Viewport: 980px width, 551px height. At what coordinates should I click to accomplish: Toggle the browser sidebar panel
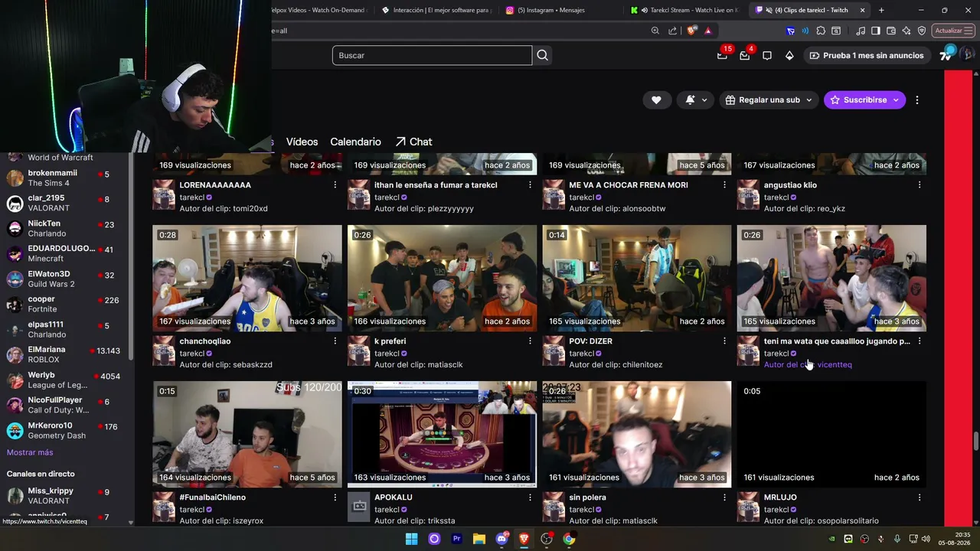point(876,31)
